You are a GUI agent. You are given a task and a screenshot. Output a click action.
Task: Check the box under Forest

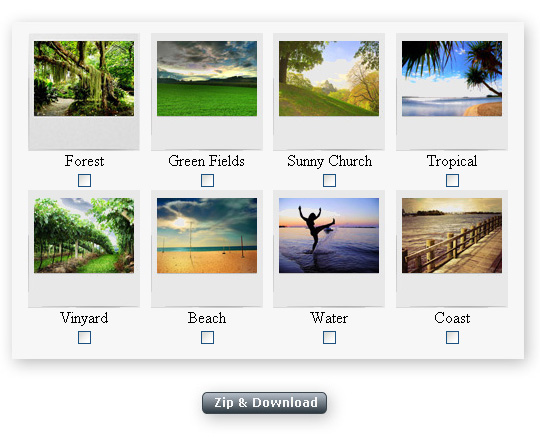84,180
